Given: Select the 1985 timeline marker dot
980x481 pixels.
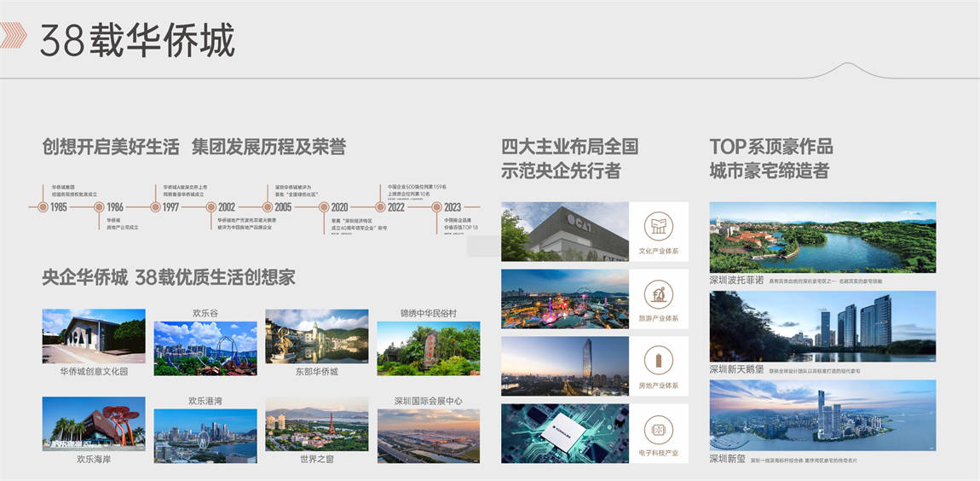Looking at the screenshot, I should pyautogui.click(x=43, y=207).
